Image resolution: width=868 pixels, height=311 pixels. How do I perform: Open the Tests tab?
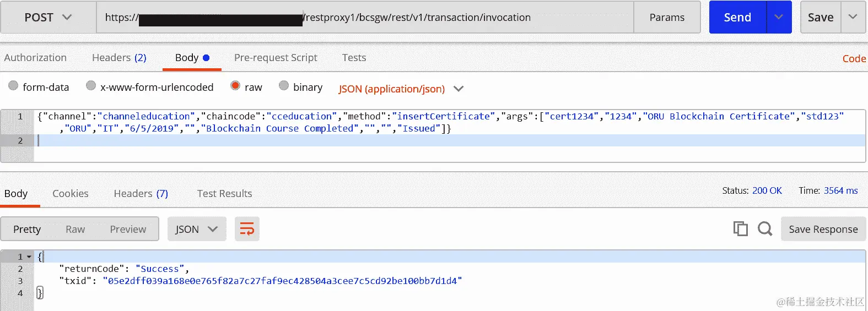(x=354, y=58)
